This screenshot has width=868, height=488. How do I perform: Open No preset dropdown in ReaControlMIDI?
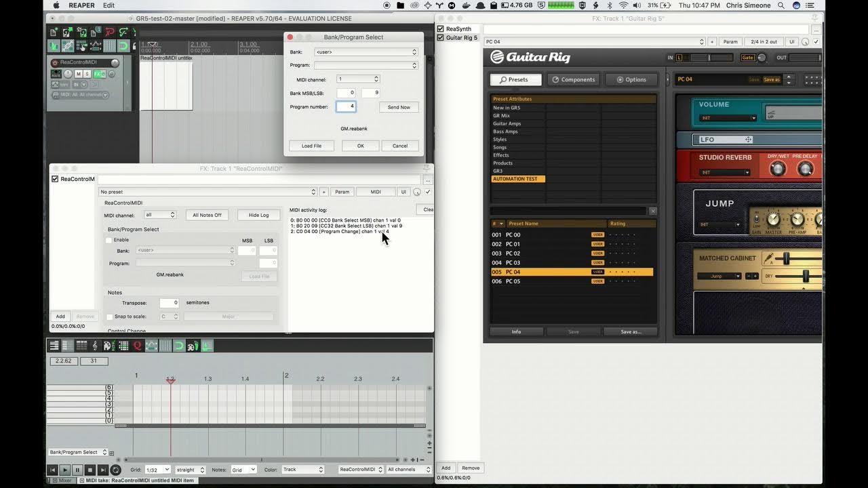point(208,192)
